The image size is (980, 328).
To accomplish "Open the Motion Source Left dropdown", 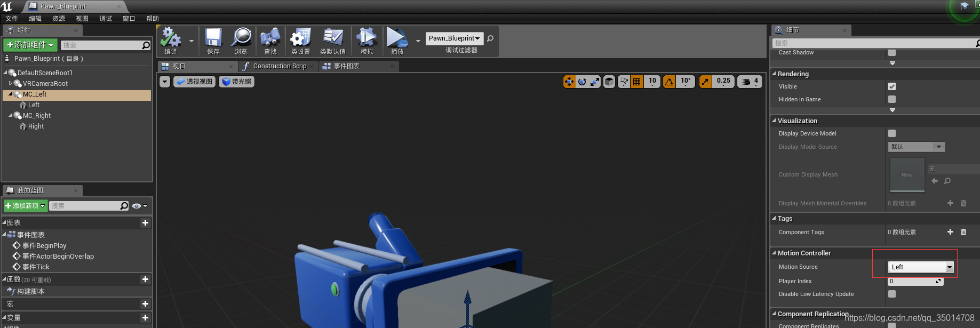I will click(921, 267).
